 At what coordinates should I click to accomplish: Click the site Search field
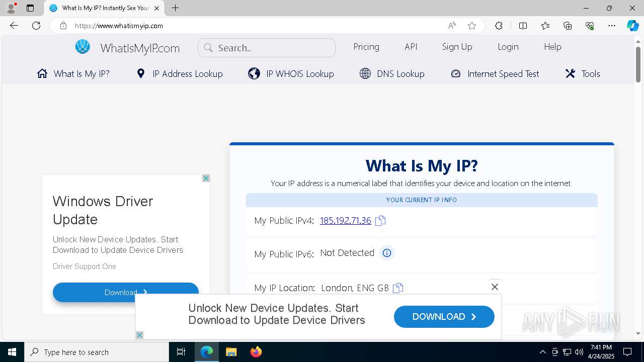click(267, 48)
